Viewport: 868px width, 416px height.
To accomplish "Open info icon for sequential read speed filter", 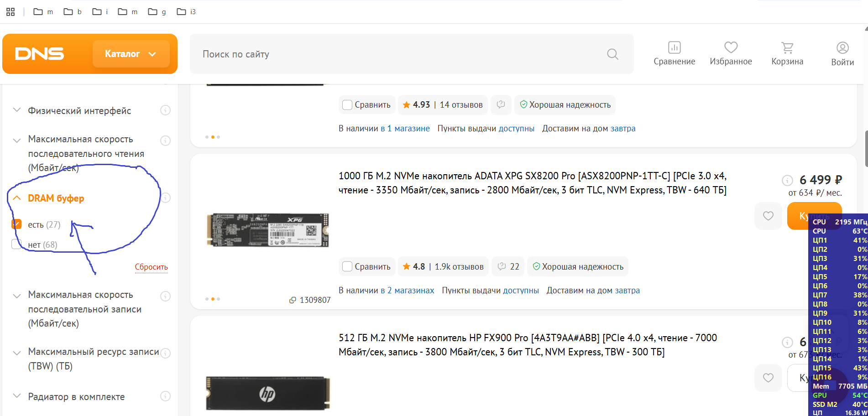I will coord(166,140).
